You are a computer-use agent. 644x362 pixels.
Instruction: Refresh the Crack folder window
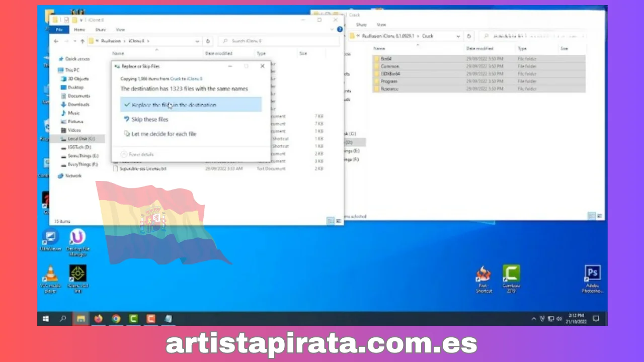coord(469,36)
